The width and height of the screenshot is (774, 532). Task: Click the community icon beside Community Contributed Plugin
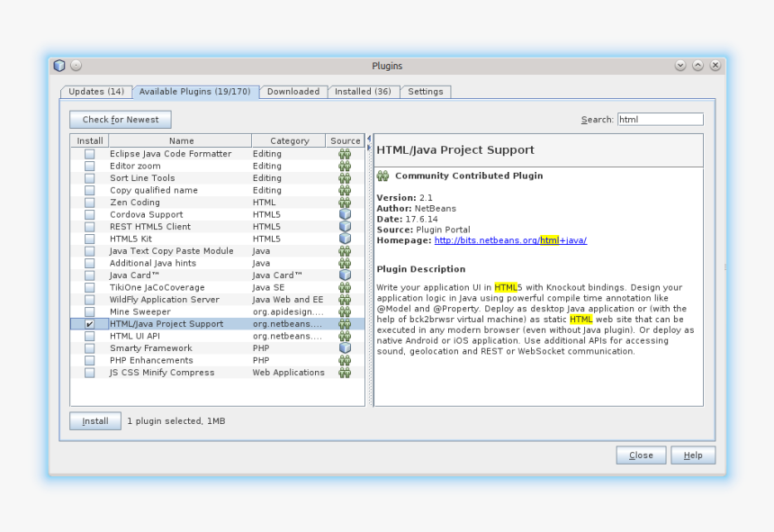(x=382, y=176)
